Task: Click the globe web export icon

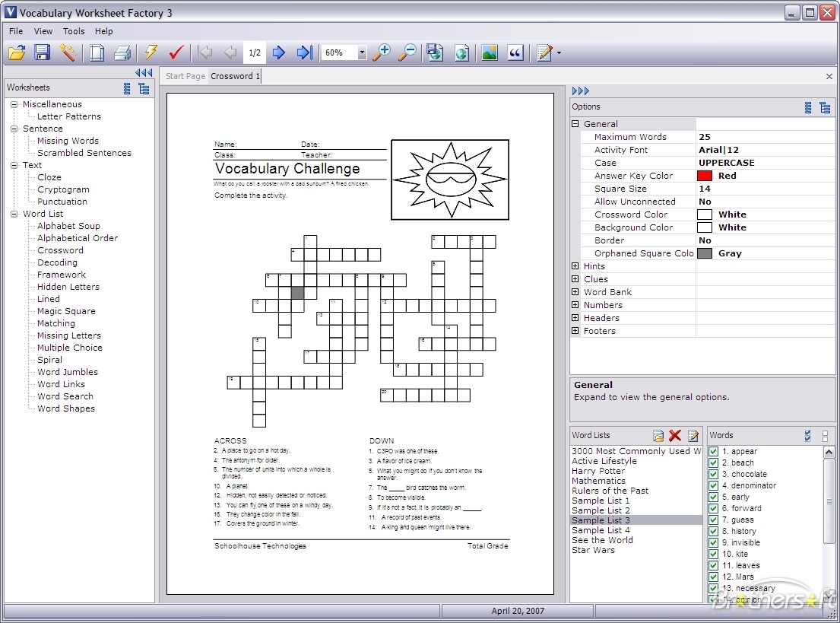Action: 461,52
